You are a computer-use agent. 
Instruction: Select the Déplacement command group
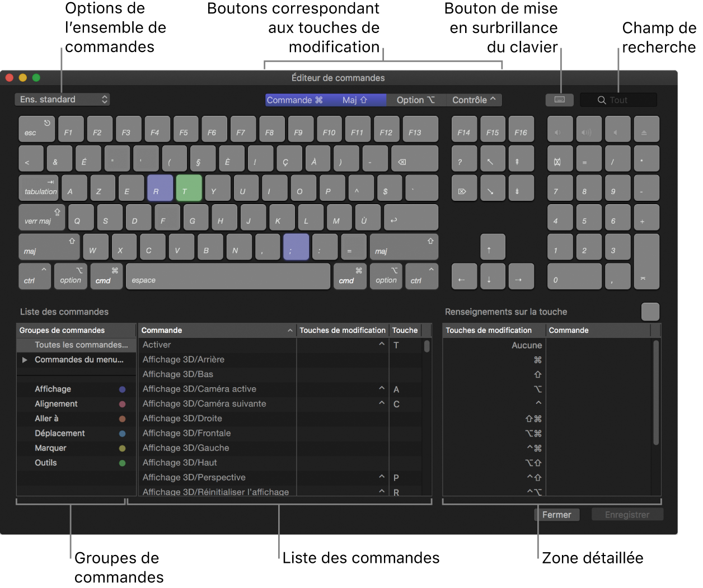click(x=76, y=433)
